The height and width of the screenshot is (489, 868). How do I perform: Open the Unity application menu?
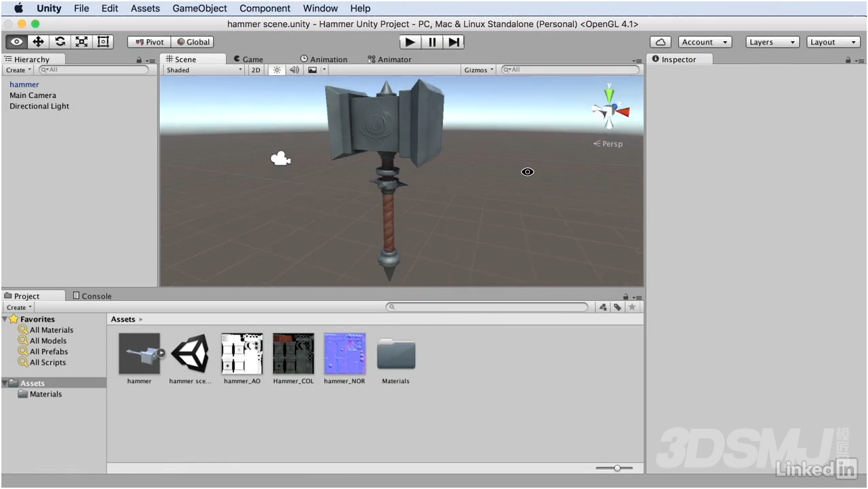click(49, 8)
